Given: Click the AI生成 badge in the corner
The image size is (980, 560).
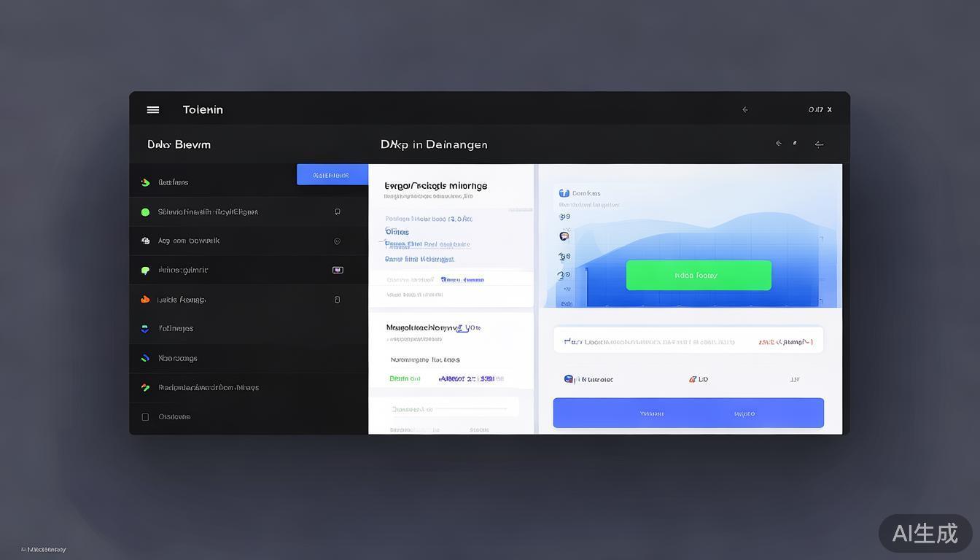Looking at the screenshot, I should 925,533.
